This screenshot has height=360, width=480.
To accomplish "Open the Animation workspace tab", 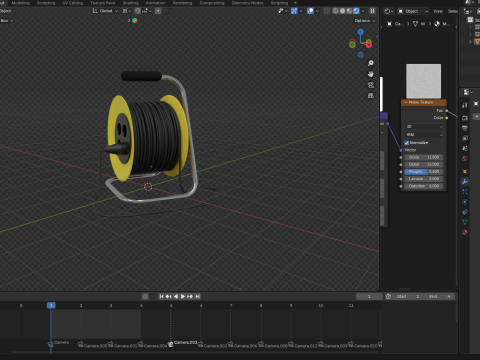I will [155, 3].
